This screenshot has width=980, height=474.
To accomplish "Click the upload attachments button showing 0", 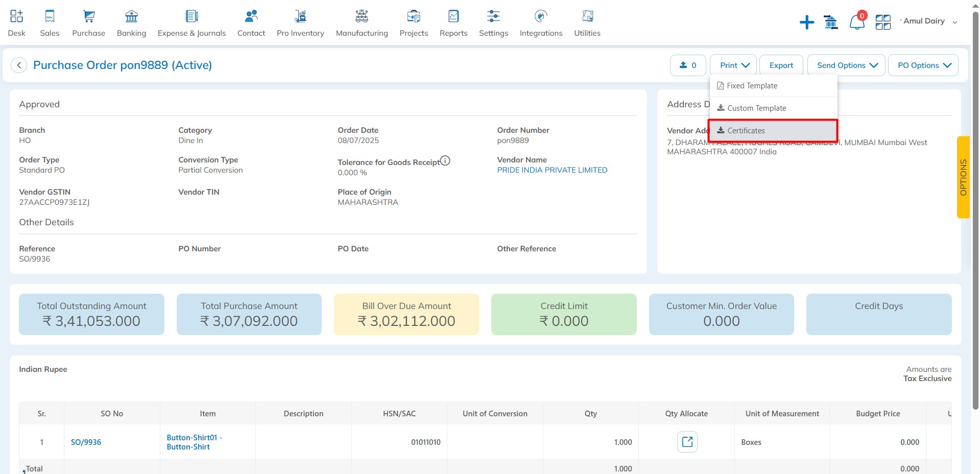I will click(688, 65).
